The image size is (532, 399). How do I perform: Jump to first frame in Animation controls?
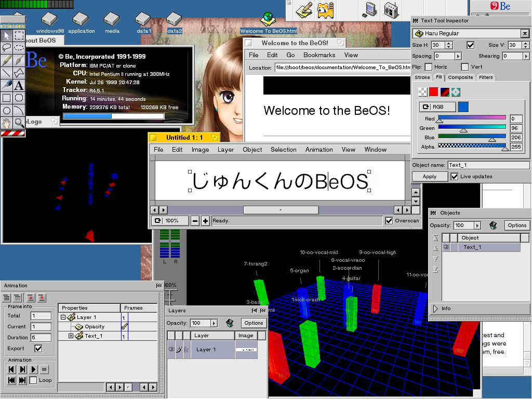[11, 380]
